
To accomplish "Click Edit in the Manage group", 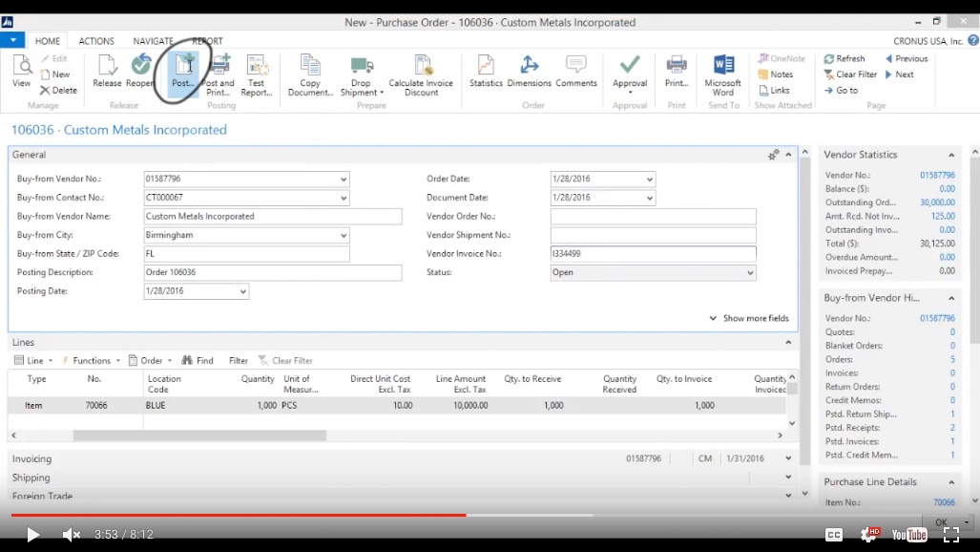I will [x=54, y=58].
